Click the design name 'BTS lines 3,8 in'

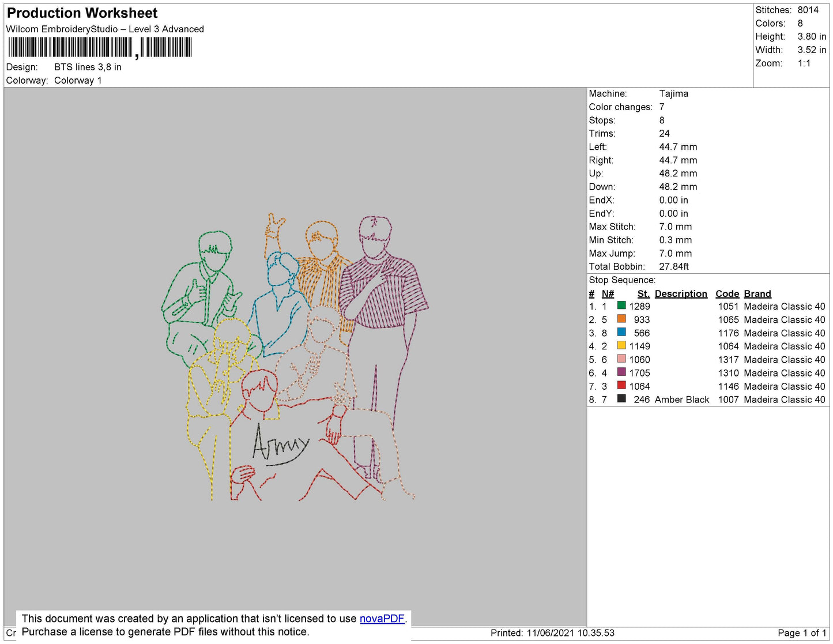[88, 67]
